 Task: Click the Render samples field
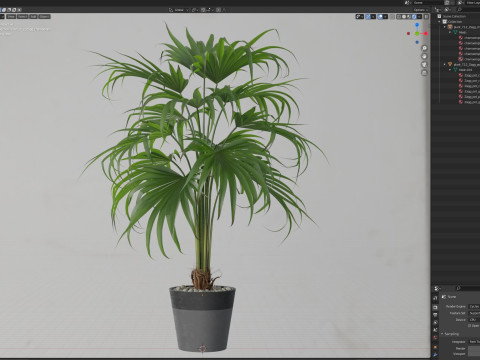[474, 348]
